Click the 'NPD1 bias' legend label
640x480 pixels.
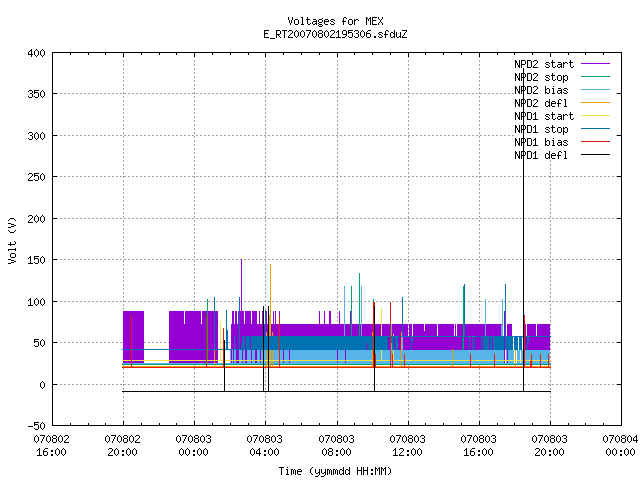coord(541,142)
